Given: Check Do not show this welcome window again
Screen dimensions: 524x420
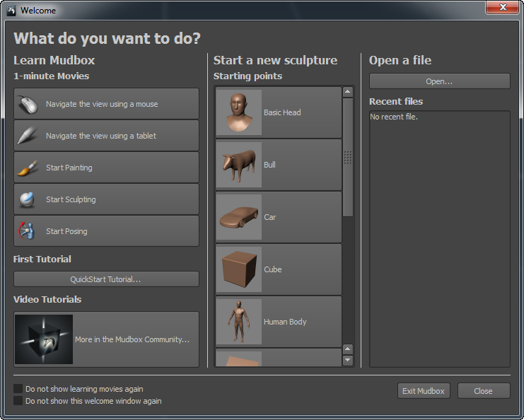Looking at the screenshot, I should point(18,401).
